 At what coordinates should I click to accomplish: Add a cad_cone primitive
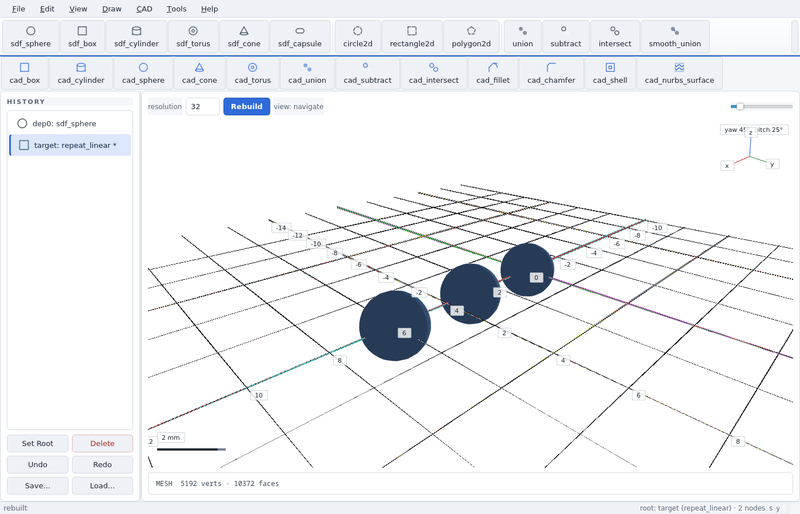(x=199, y=74)
